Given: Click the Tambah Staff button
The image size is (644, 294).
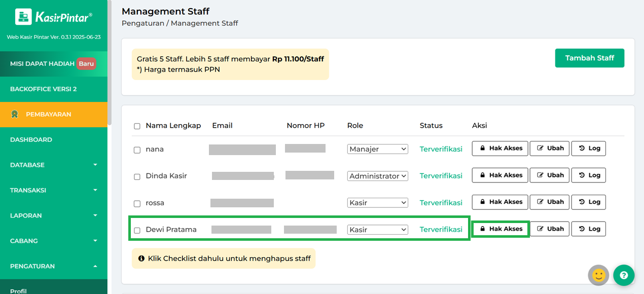Looking at the screenshot, I should pos(589,58).
